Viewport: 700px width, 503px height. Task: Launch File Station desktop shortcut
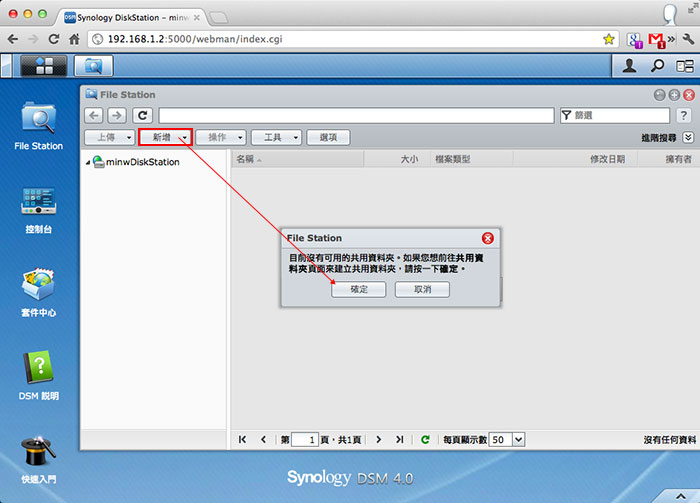point(38,126)
